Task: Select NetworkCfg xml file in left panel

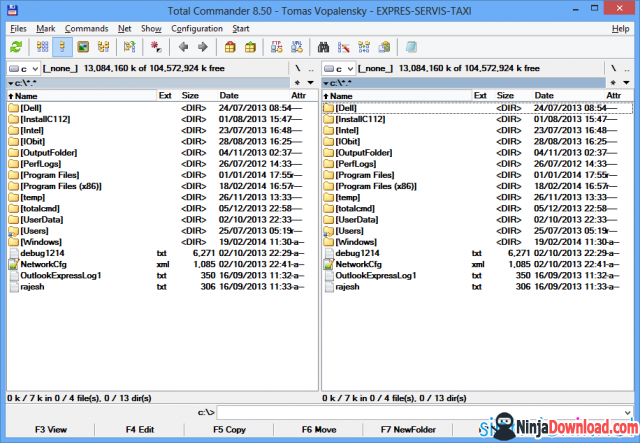Action: pyautogui.click(x=162, y=265)
